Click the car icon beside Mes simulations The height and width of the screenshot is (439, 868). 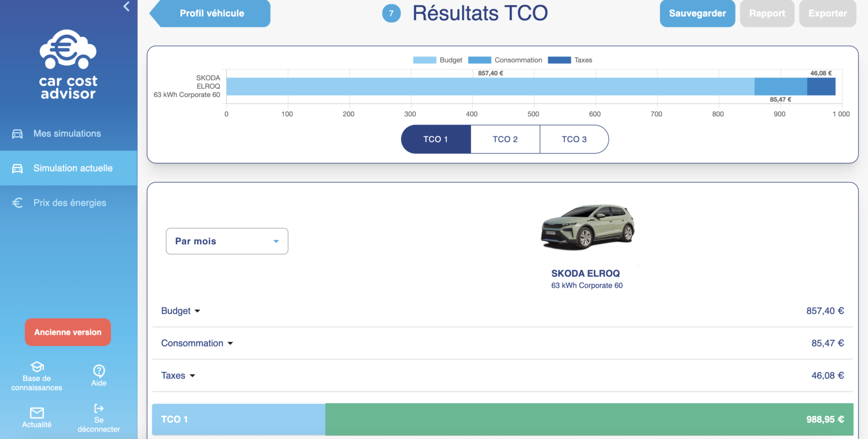pyautogui.click(x=17, y=134)
